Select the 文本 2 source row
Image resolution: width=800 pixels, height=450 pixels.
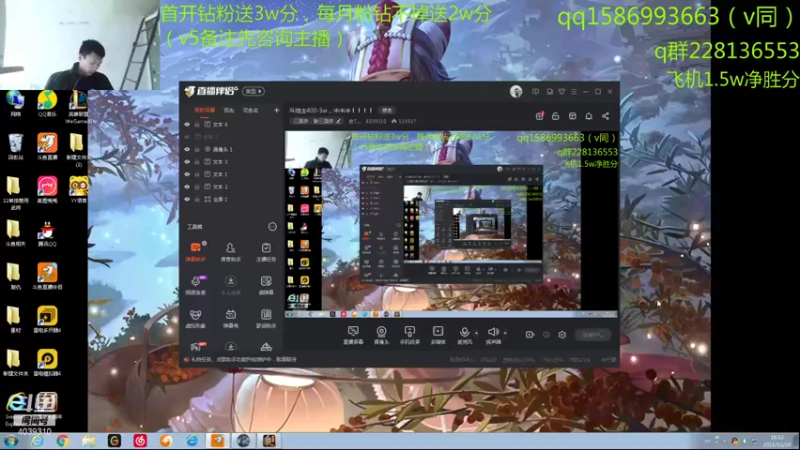pos(232,187)
